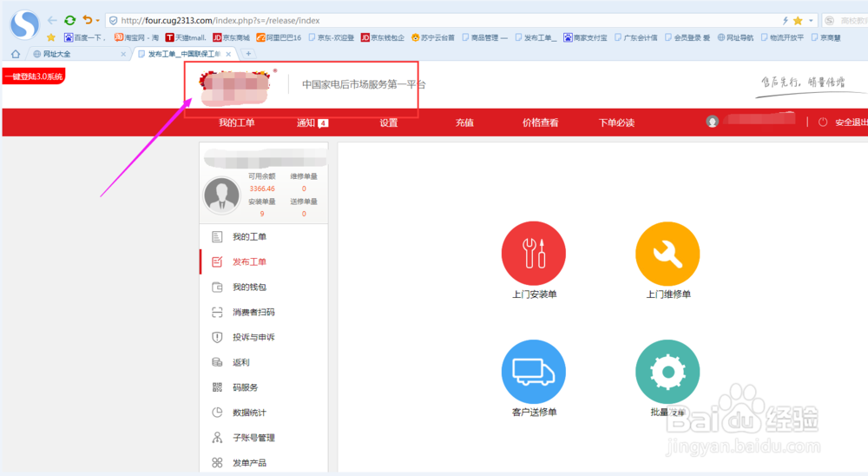Click the profile avatar picture in sidebar
This screenshot has height=476, width=868.
pos(222,195)
